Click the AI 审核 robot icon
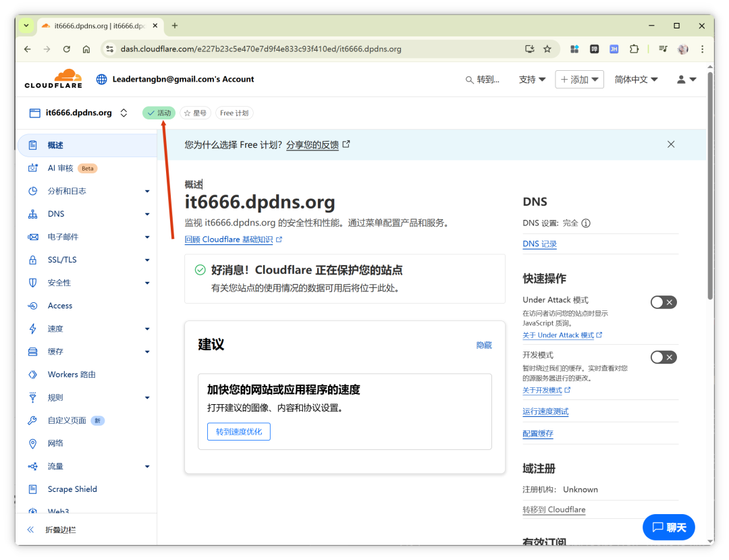The height and width of the screenshot is (560, 729). click(x=32, y=168)
